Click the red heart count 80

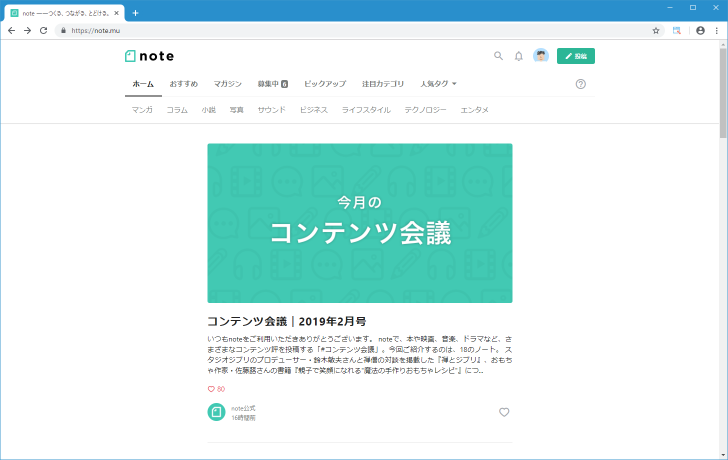(216, 389)
